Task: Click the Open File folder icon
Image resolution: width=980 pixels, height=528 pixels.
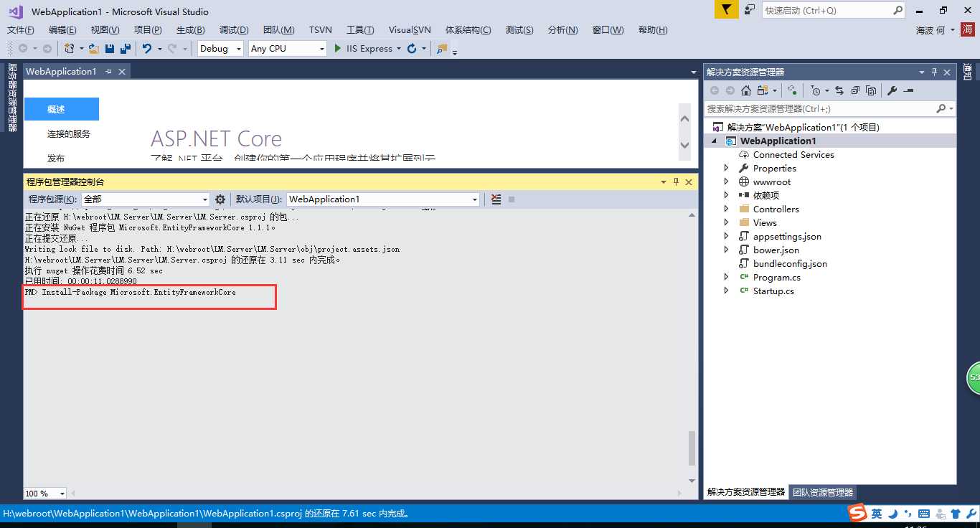Action: 94,49
